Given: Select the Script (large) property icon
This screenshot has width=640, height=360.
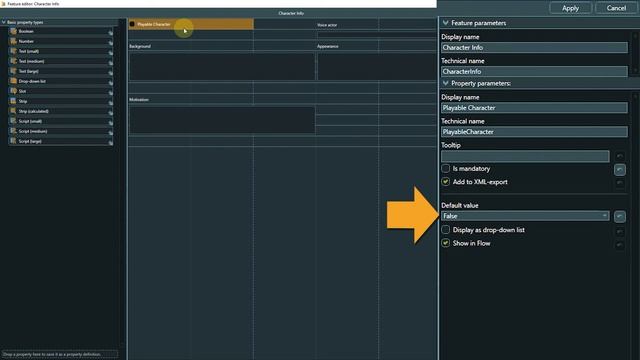Looking at the screenshot, I should pyautogui.click(x=13, y=141).
